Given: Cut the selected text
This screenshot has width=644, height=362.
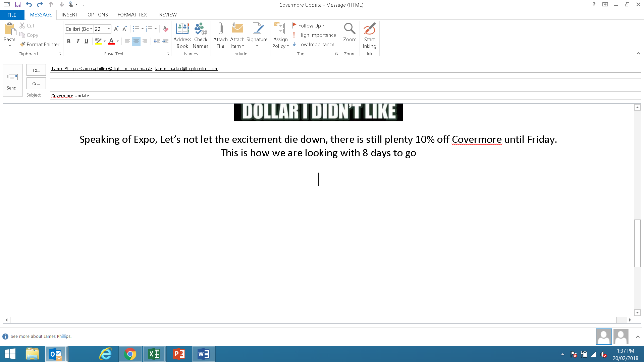Looking at the screenshot, I should [x=27, y=25].
